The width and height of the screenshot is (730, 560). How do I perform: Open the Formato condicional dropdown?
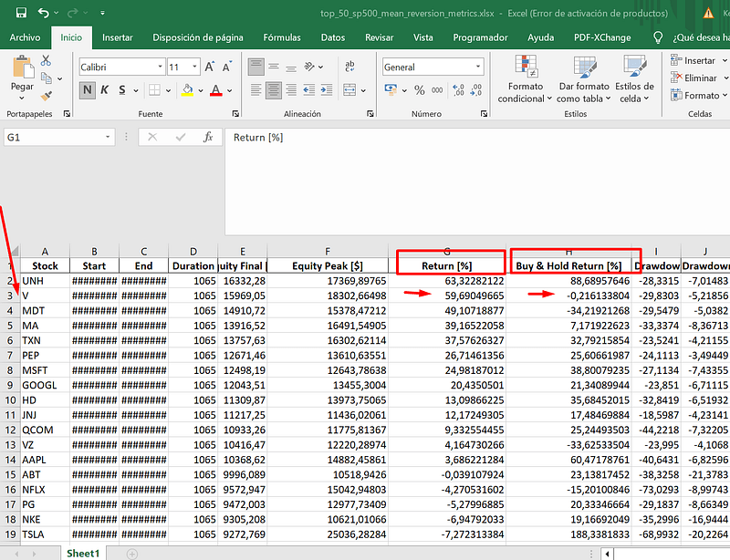pos(526,78)
